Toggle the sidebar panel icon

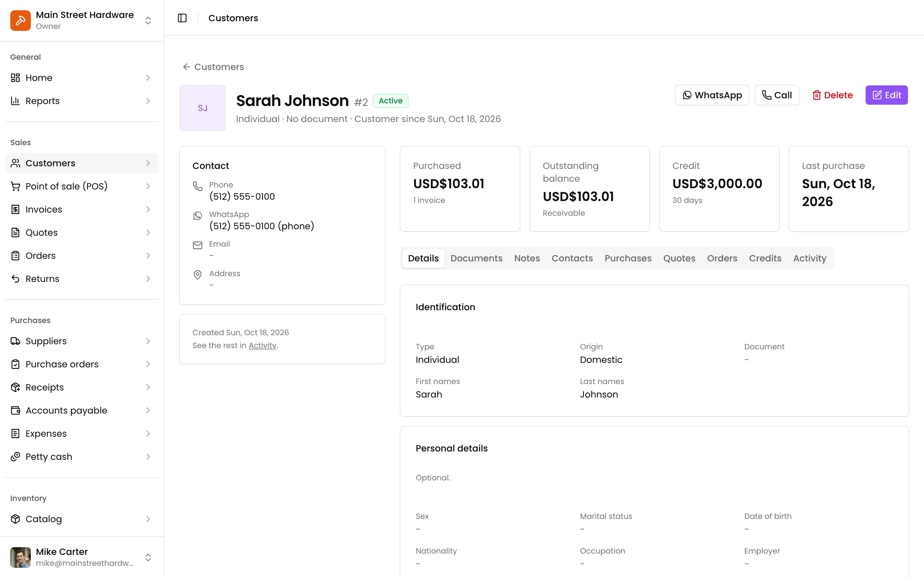tap(182, 18)
